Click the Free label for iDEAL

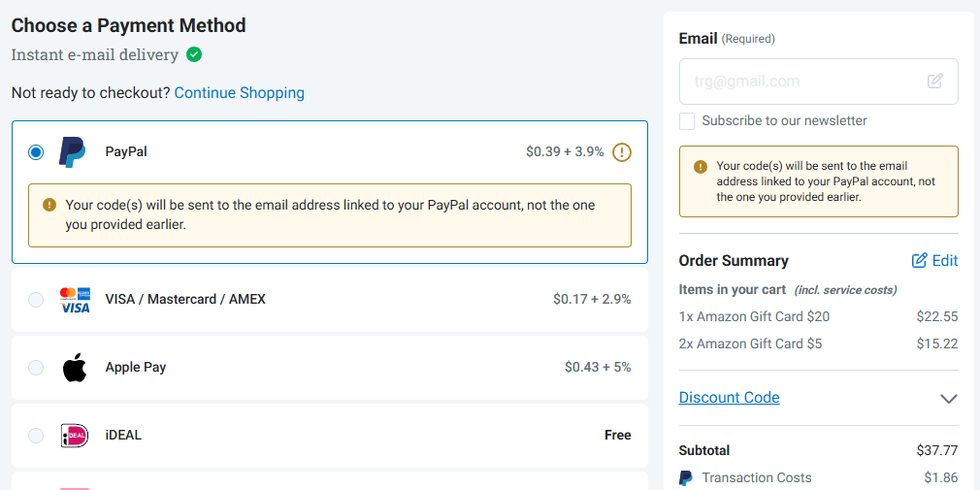[x=617, y=435]
